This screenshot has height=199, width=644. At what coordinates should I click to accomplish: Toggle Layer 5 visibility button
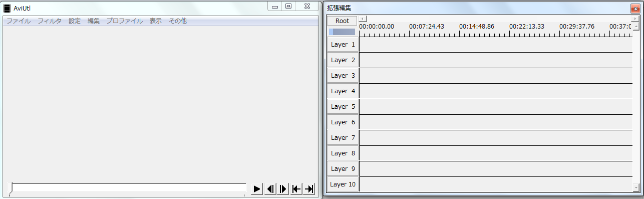pyautogui.click(x=343, y=107)
